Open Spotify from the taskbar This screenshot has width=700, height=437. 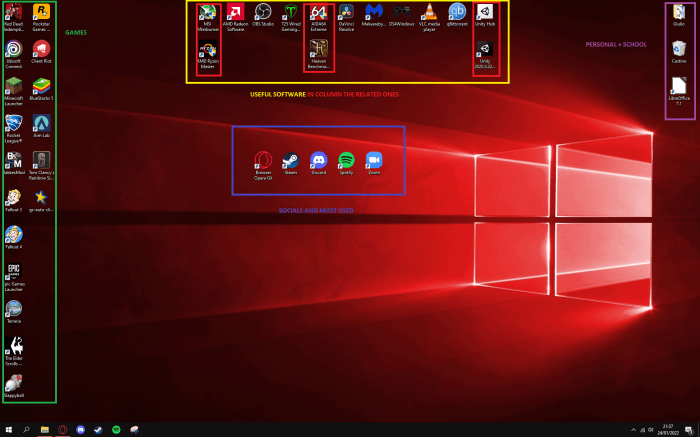coord(116,429)
